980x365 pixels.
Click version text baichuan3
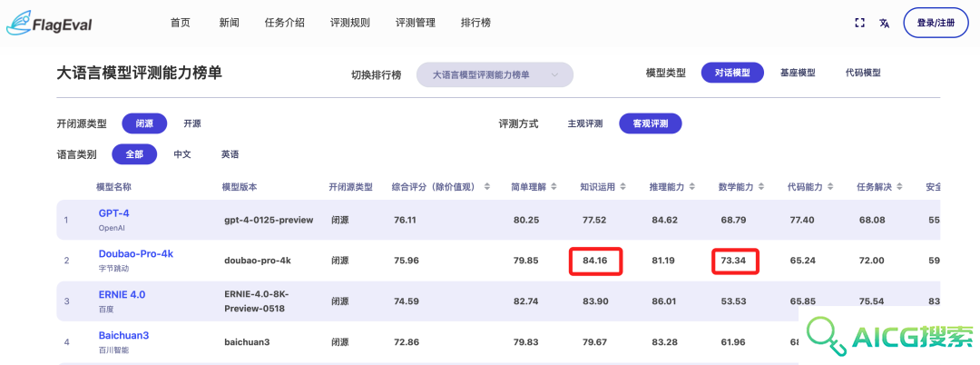[x=246, y=342]
